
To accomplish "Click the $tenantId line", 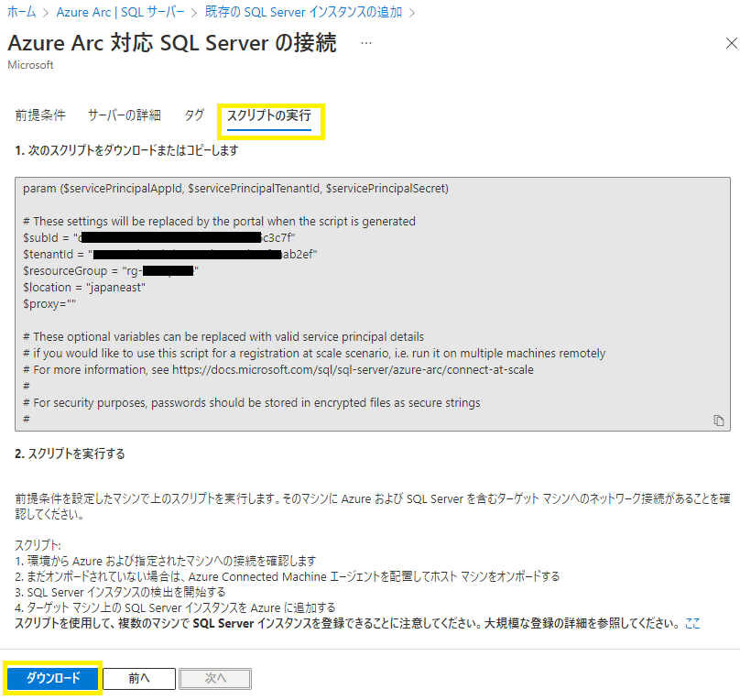I will pos(170,255).
